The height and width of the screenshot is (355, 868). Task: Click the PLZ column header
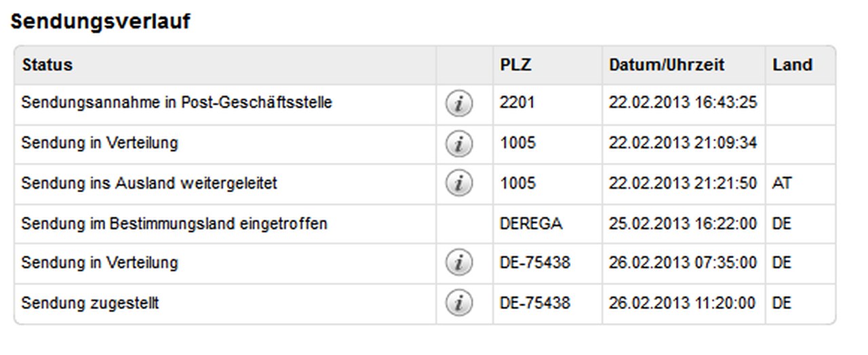(x=515, y=65)
